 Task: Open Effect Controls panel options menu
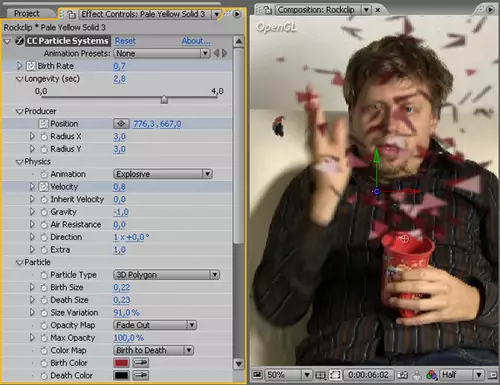[237, 14]
